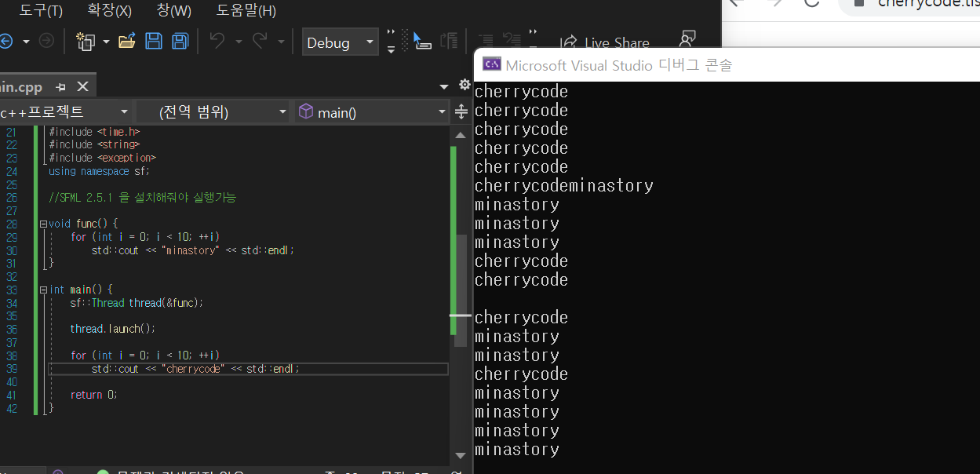Click the sf::Thread thread(&func); line
Viewport: 980px width, 474px height.
[137, 303]
